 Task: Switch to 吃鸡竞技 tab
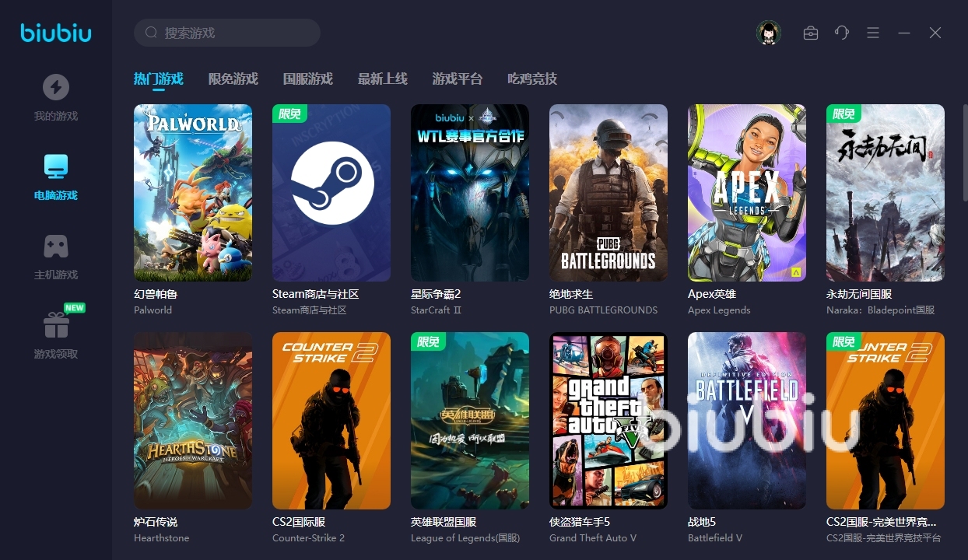click(532, 79)
